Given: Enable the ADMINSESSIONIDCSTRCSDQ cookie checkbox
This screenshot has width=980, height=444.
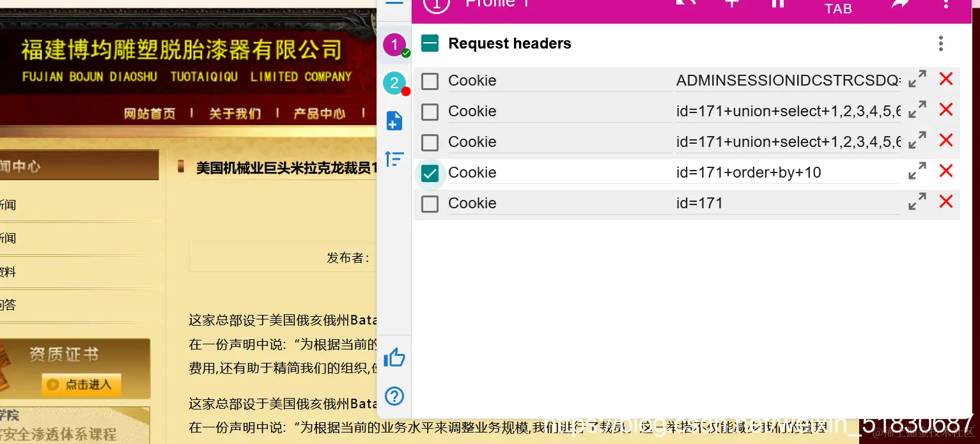Looking at the screenshot, I should [430, 81].
